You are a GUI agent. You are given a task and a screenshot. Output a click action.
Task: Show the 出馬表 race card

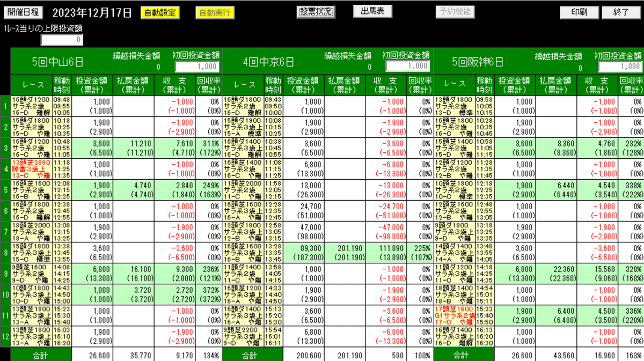pyautogui.click(x=372, y=11)
